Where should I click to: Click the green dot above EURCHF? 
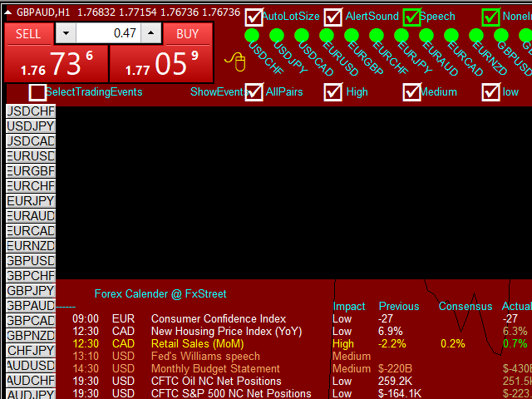[377, 35]
